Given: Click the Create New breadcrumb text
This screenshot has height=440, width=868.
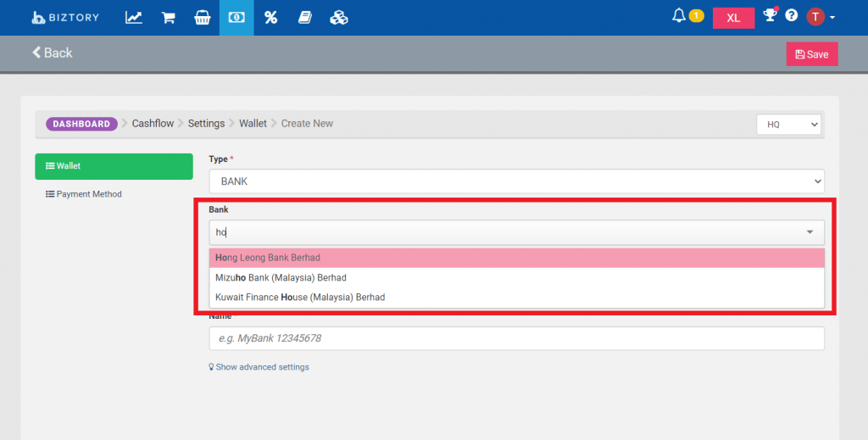Looking at the screenshot, I should point(307,124).
